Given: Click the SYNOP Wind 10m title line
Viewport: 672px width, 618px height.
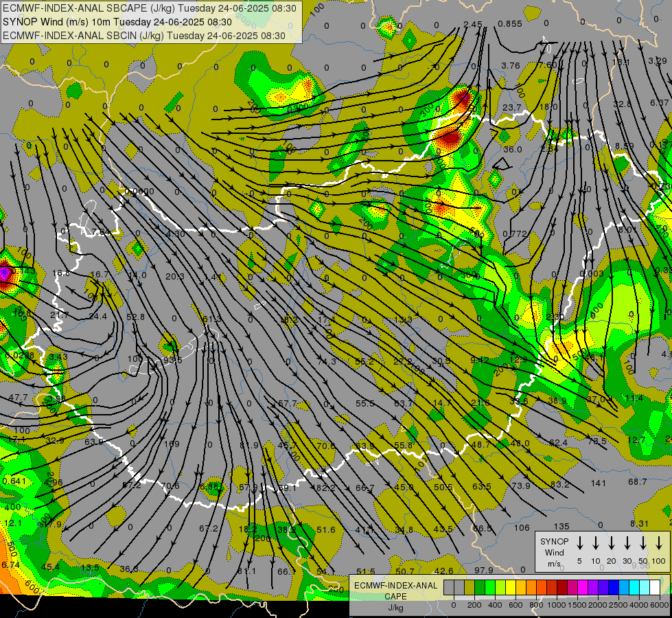Looking at the screenshot, I should pyautogui.click(x=117, y=22).
